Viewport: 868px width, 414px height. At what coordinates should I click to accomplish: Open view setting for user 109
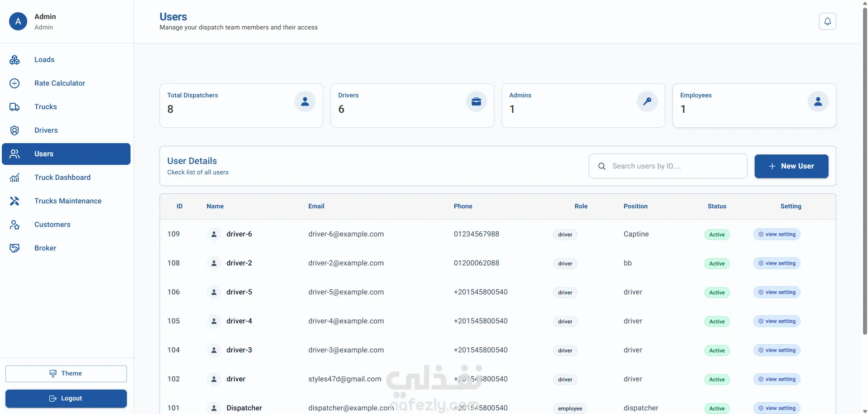pos(777,234)
